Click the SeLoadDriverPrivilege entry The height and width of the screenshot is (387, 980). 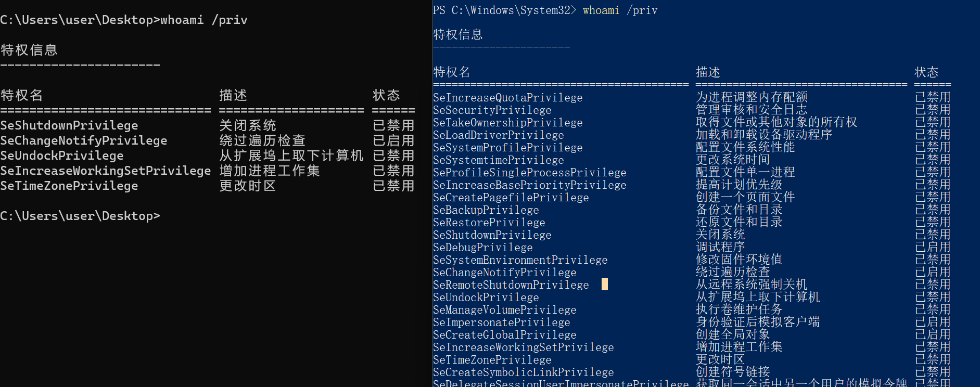(x=498, y=135)
